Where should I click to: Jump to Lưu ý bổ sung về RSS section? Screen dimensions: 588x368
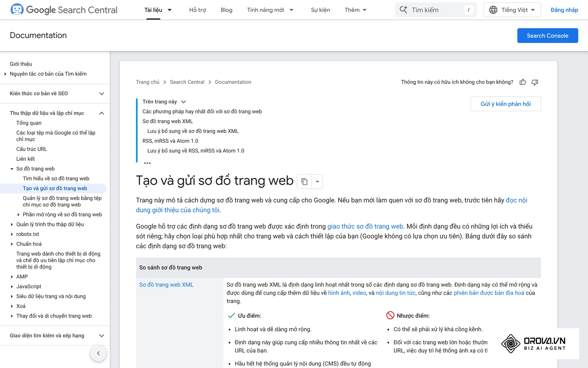click(x=196, y=151)
